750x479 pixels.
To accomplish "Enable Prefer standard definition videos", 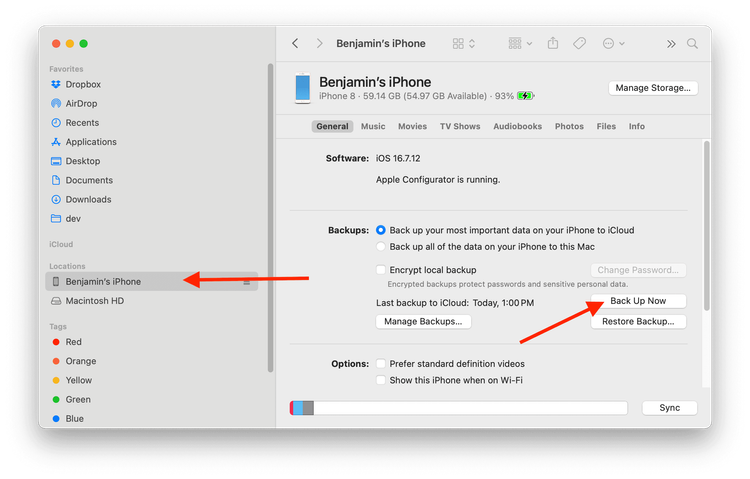I will coord(381,364).
